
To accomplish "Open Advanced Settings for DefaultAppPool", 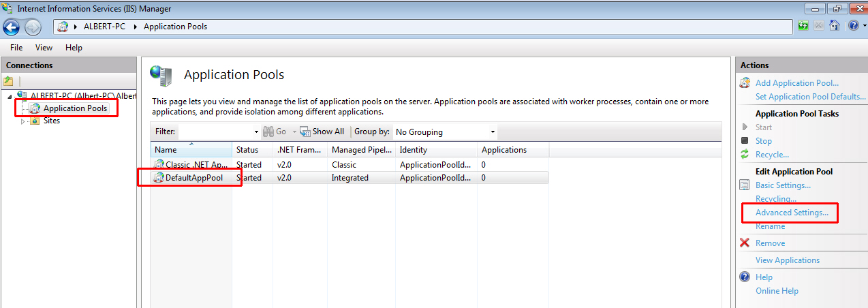I will coord(792,213).
